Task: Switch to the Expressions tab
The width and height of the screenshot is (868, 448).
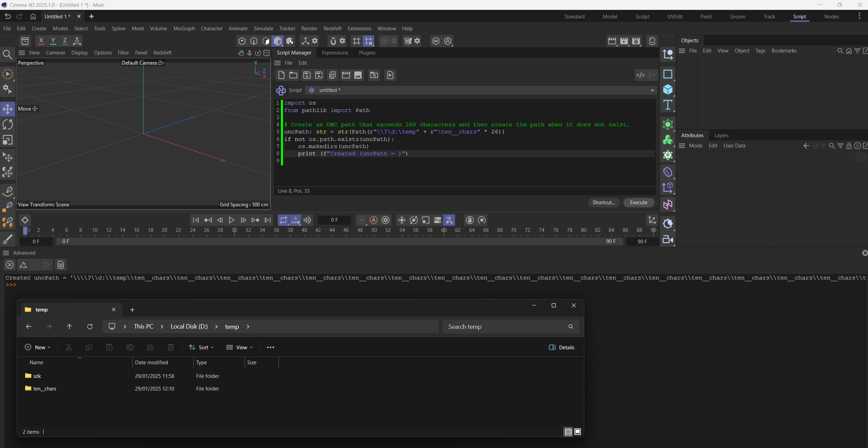Action: pos(335,53)
